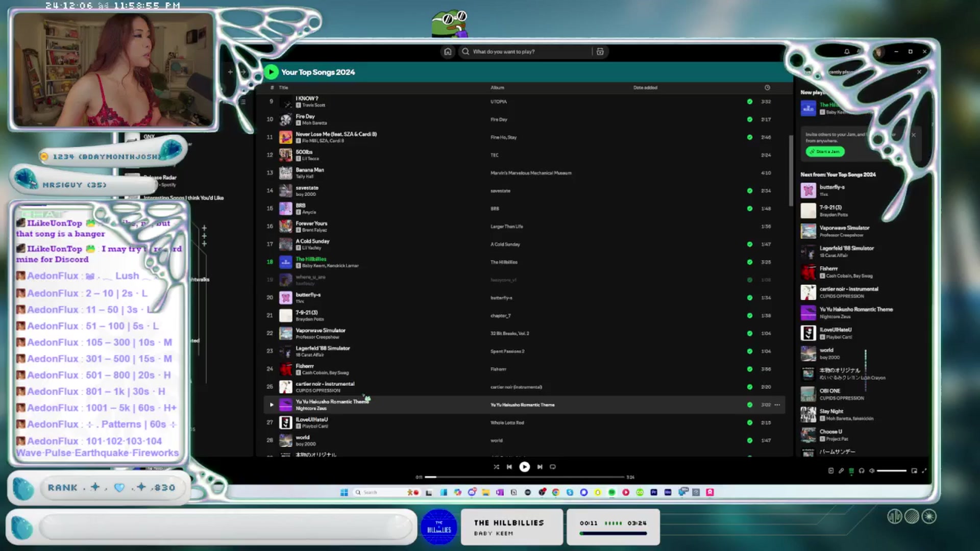The width and height of the screenshot is (980, 551).
Task: Open File Explorer from the taskbar
Action: (485, 492)
